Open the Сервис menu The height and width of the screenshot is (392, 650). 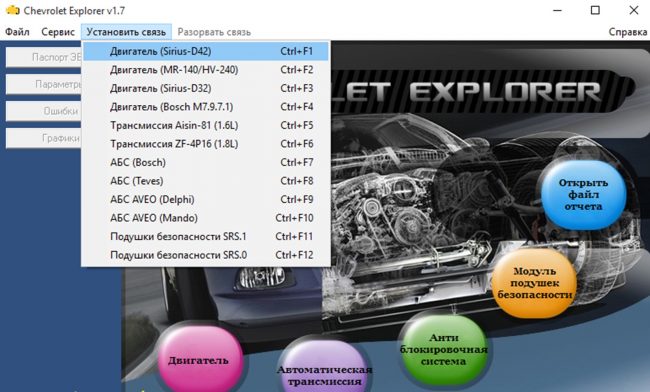pos(58,32)
